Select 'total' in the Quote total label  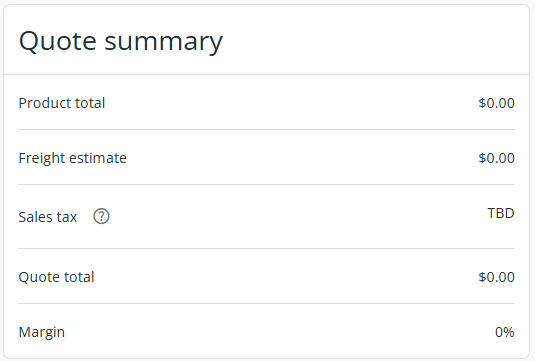pyautogui.click(x=79, y=277)
